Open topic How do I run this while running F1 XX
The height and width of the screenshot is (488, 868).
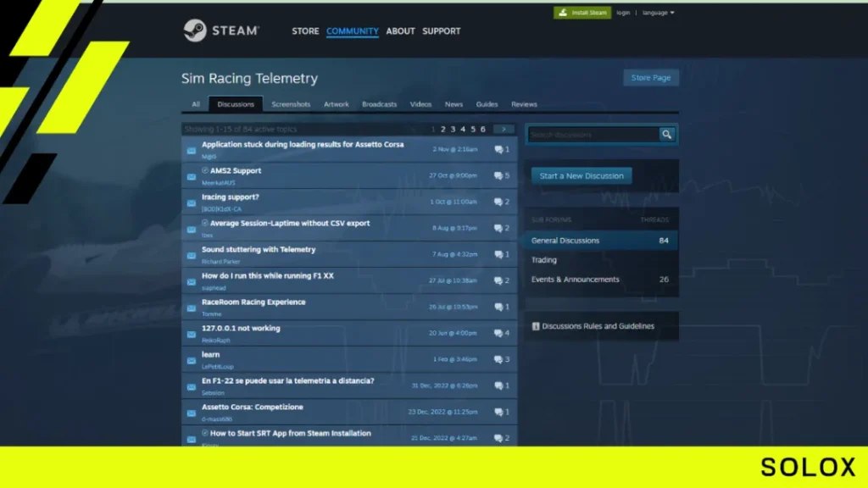point(267,275)
